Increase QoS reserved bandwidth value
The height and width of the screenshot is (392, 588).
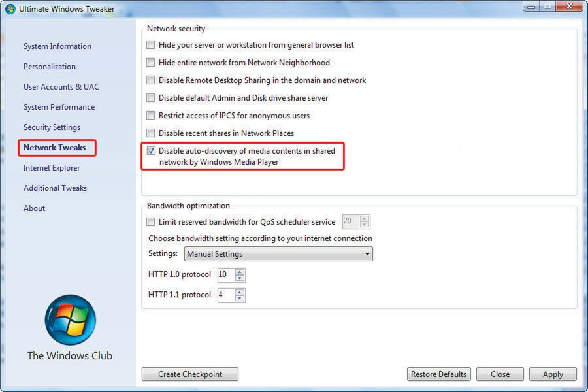coord(365,218)
